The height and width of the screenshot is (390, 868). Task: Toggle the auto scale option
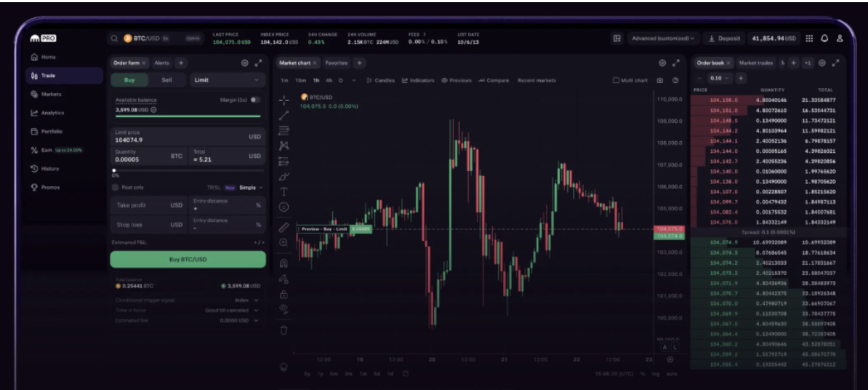pyautogui.click(x=672, y=374)
